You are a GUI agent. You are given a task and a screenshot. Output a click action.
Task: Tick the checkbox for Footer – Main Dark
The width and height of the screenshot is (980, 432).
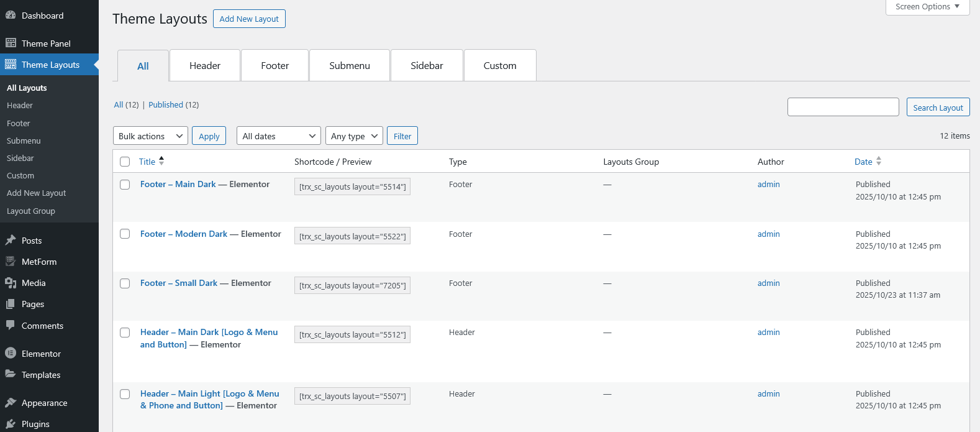click(x=125, y=185)
